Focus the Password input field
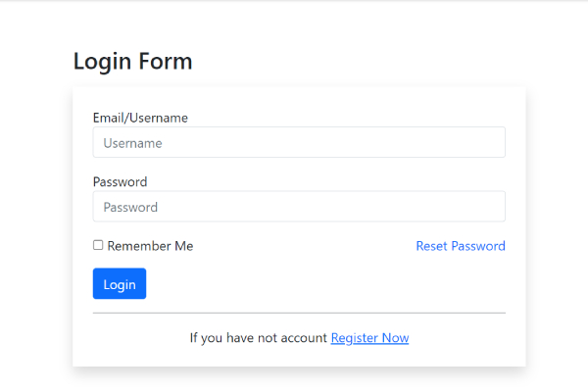Image resolution: width=588 pixels, height=392 pixels. (x=299, y=207)
